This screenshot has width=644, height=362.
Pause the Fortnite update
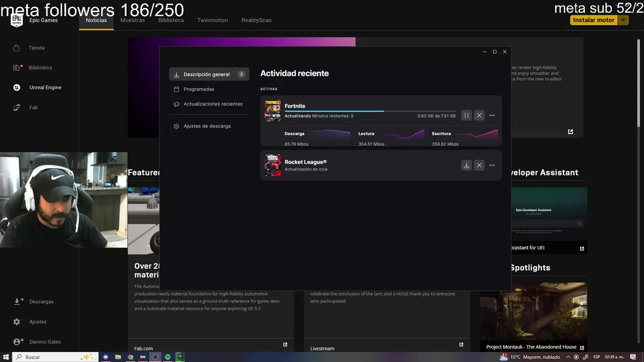[466, 115]
